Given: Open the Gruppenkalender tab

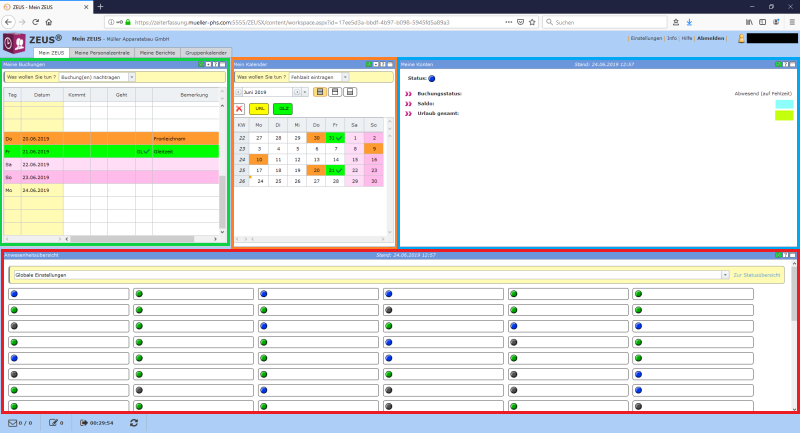Looking at the screenshot, I should click(x=208, y=52).
